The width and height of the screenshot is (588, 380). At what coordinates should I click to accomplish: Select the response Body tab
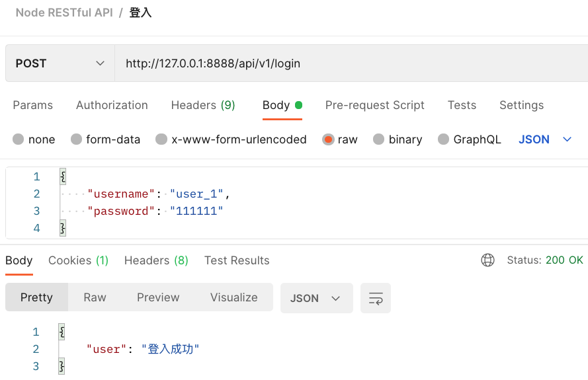click(x=19, y=260)
